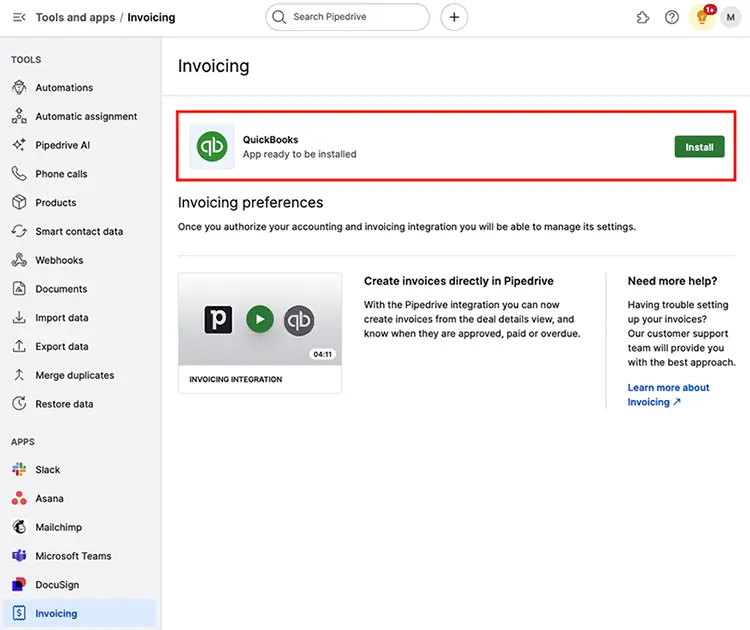Open the Import data page
750x630 pixels.
(62, 318)
